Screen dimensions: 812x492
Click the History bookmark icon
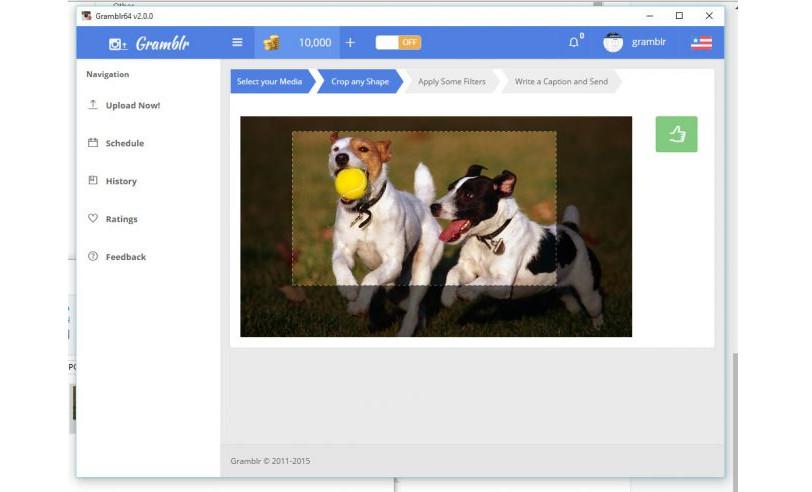click(93, 180)
